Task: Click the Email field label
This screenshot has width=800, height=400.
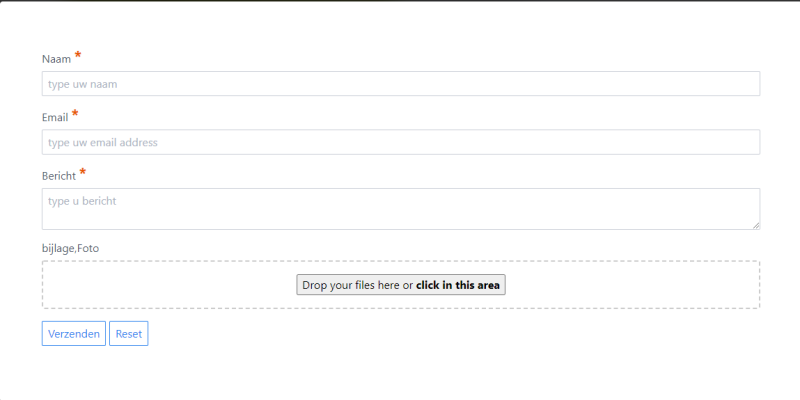Action: coord(55,118)
